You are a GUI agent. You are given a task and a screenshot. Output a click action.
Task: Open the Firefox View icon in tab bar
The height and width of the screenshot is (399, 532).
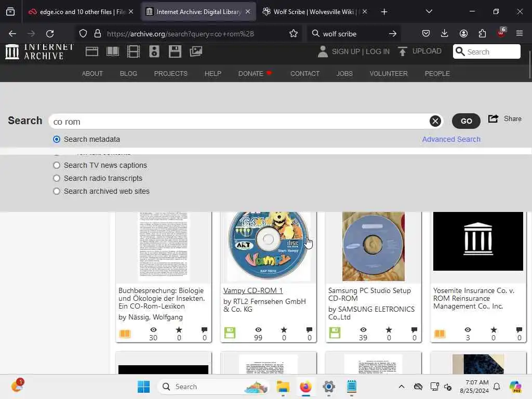(10, 12)
